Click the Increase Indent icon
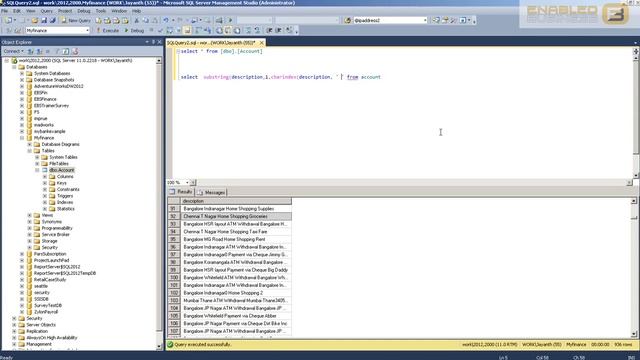This screenshot has width=640, height=360. pyautogui.click(x=279, y=30)
